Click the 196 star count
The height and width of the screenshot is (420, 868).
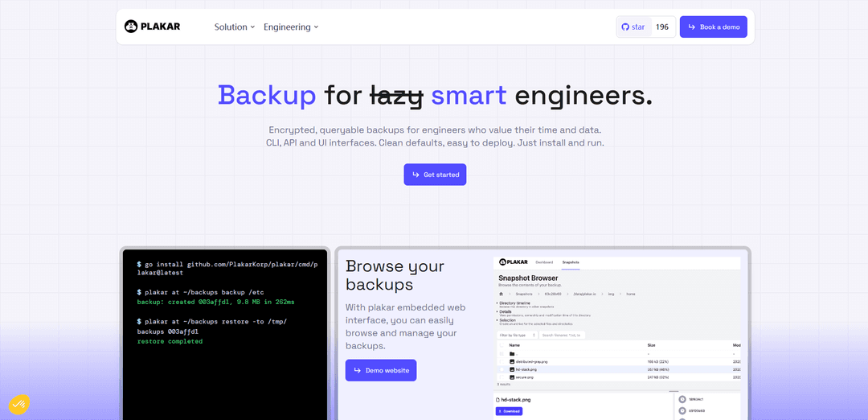[662, 27]
